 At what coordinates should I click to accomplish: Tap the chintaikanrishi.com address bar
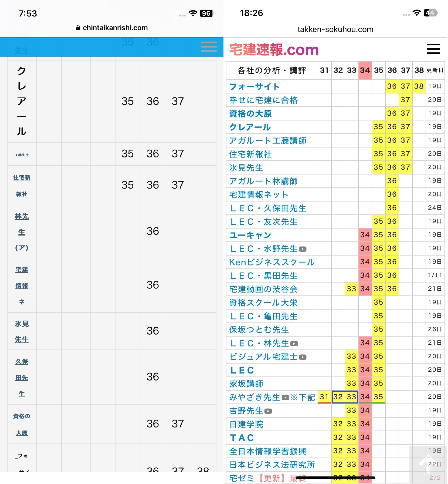pyautogui.click(x=112, y=28)
